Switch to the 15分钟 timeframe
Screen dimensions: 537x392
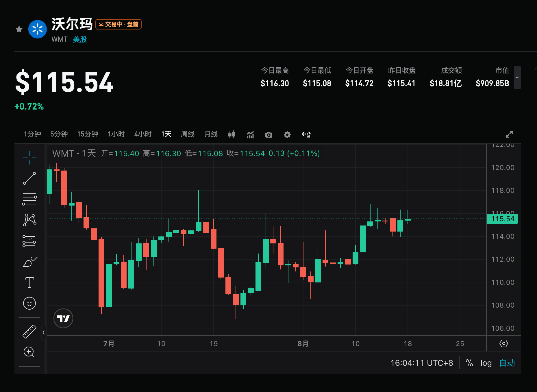point(88,134)
